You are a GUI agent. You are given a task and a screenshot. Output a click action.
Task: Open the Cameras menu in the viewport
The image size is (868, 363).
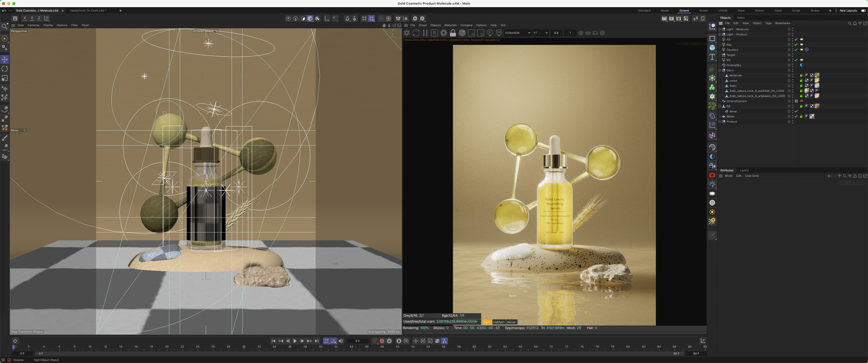(33, 25)
